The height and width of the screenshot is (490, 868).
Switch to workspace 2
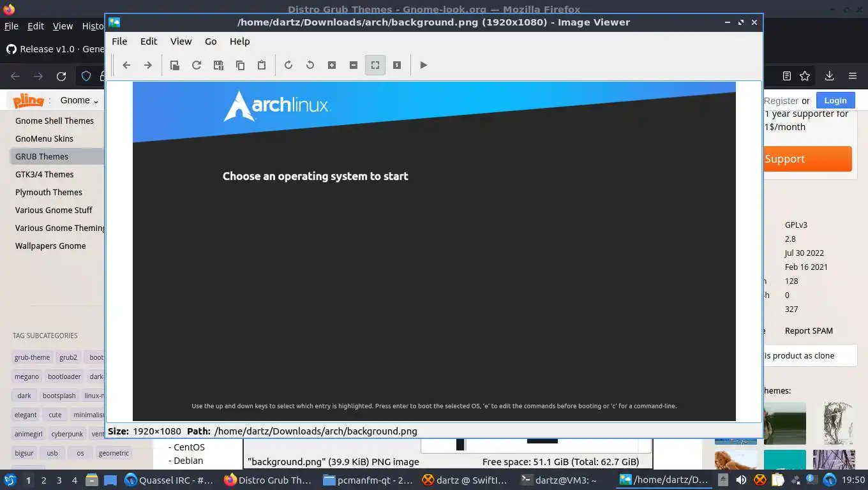(x=44, y=480)
